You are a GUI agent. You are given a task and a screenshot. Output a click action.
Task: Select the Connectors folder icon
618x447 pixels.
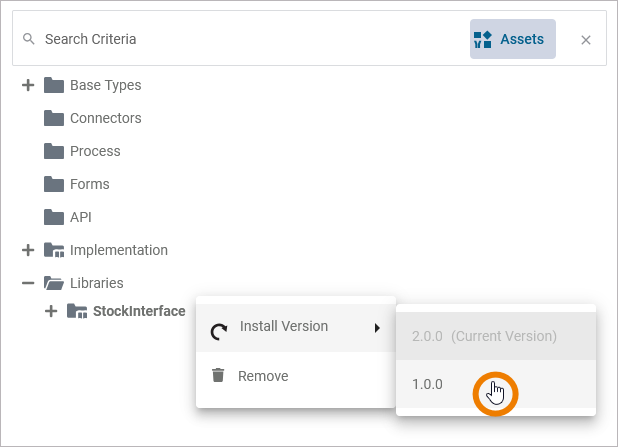pyautogui.click(x=54, y=119)
